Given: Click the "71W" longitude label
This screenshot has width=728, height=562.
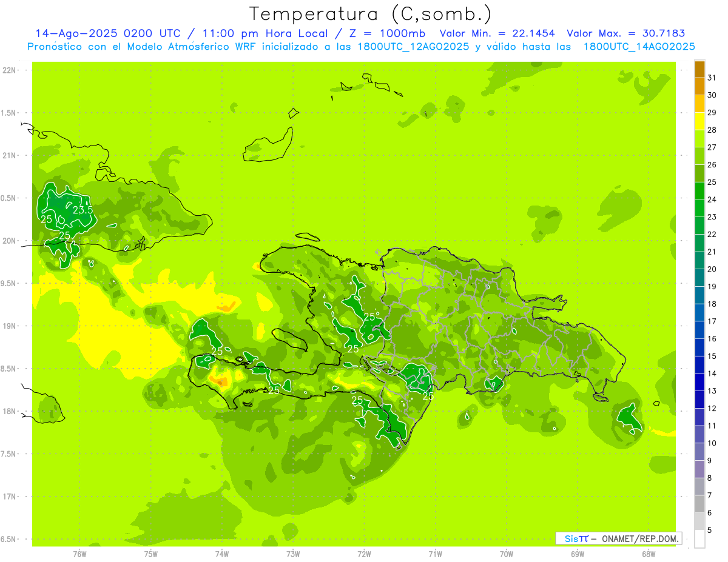Looking at the screenshot, I should (x=435, y=554).
